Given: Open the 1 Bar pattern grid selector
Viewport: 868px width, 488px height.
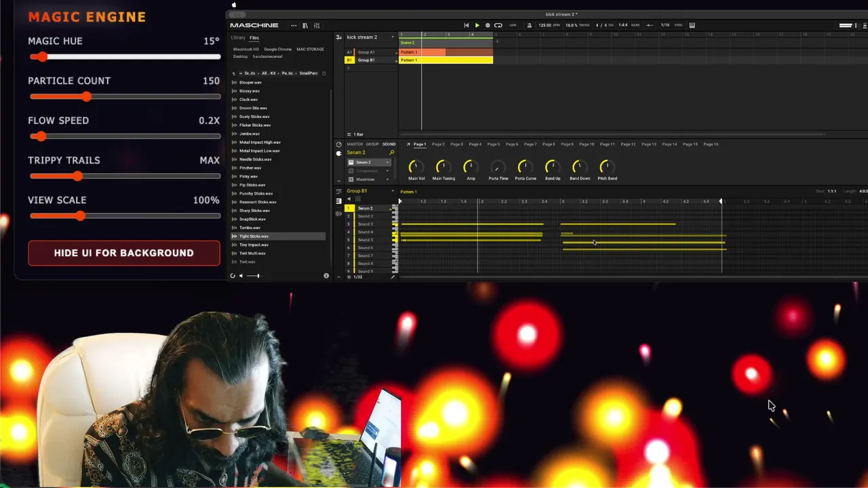Looking at the screenshot, I should click(356, 134).
